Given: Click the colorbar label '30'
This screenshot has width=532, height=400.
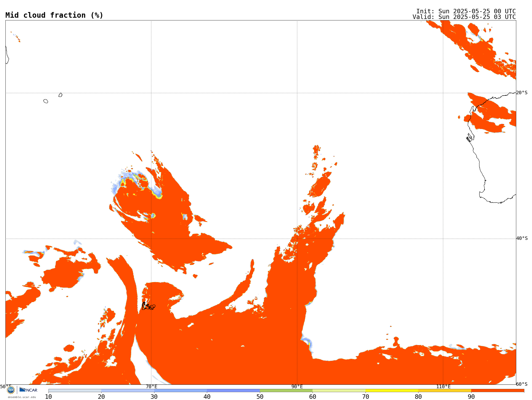Looking at the screenshot, I should coord(154,397).
